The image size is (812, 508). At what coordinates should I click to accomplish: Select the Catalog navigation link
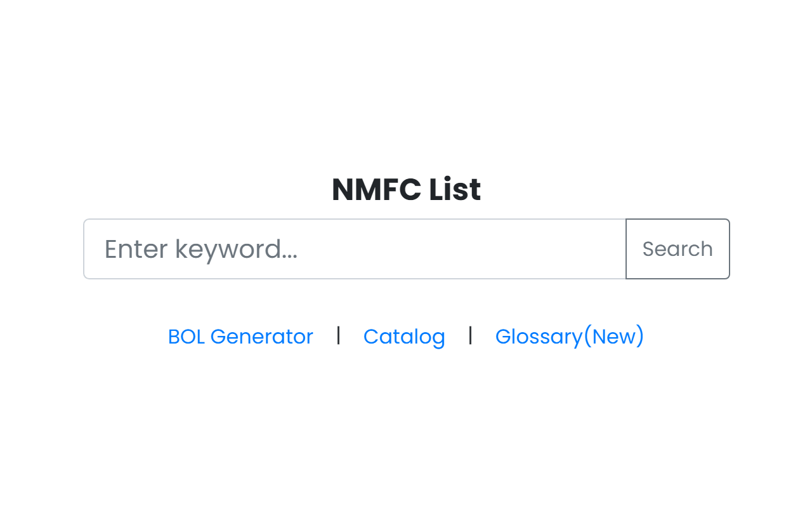tap(404, 336)
